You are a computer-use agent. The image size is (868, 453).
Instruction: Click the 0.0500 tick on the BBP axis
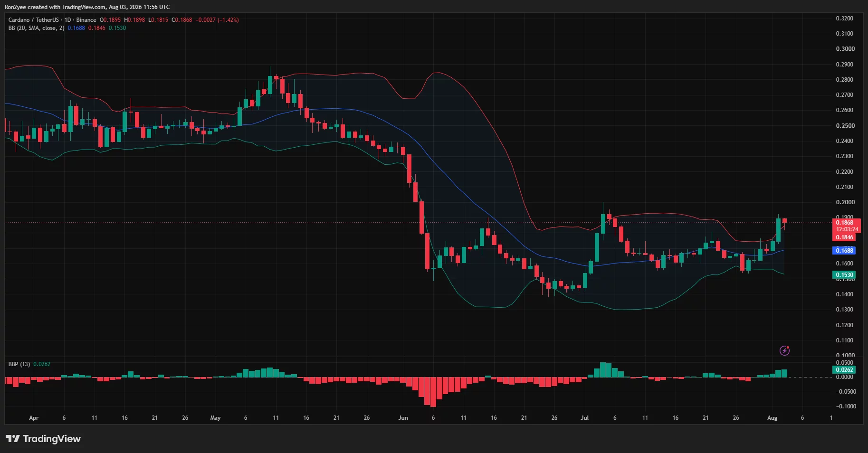pyautogui.click(x=845, y=363)
